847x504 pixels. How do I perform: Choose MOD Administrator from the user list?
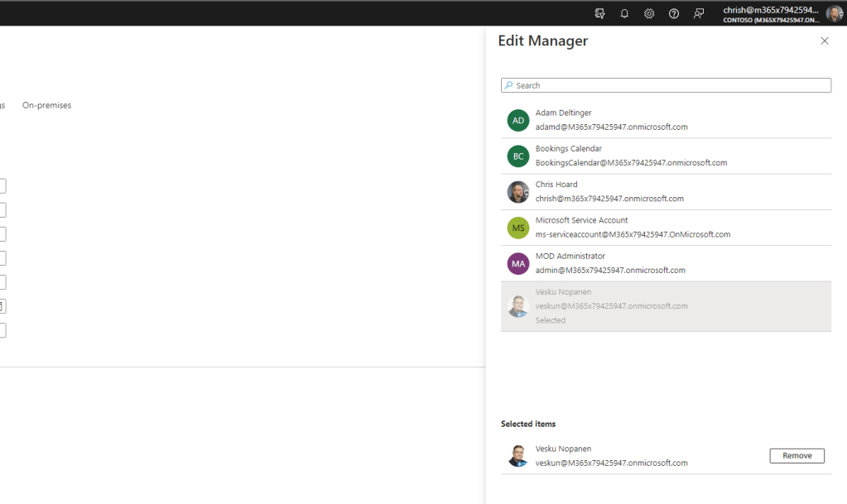(610, 263)
